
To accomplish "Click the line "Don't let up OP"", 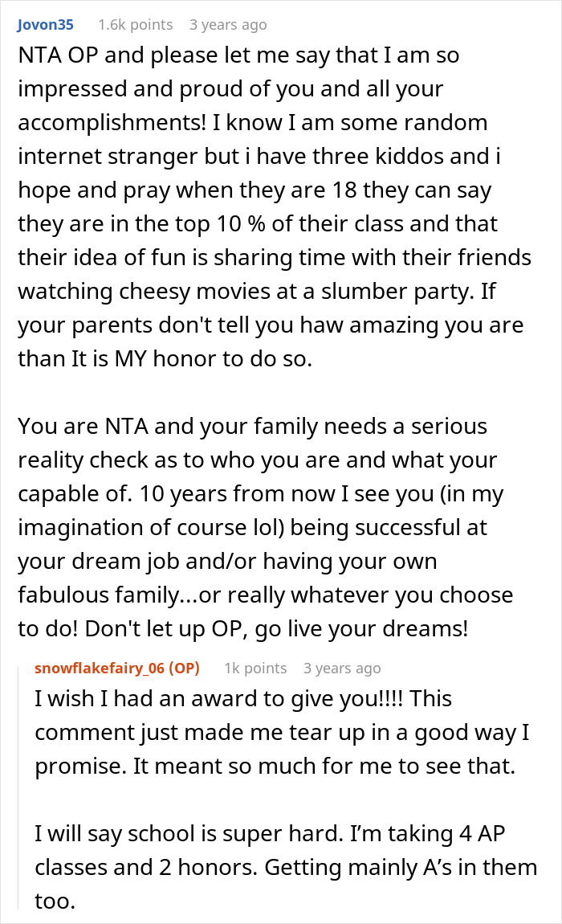I will pyautogui.click(x=242, y=629).
